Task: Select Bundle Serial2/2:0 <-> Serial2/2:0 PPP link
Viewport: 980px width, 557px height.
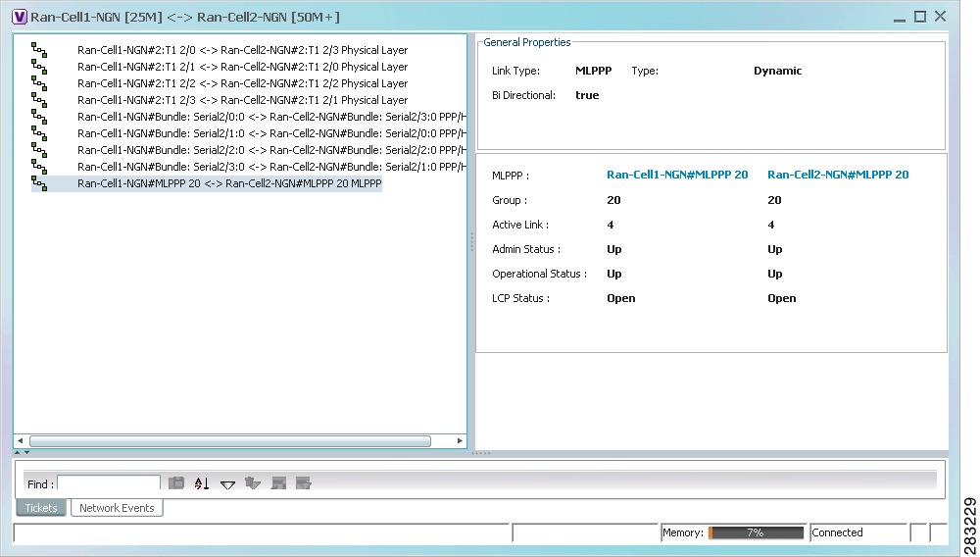Action: pyautogui.click(x=271, y=150)
